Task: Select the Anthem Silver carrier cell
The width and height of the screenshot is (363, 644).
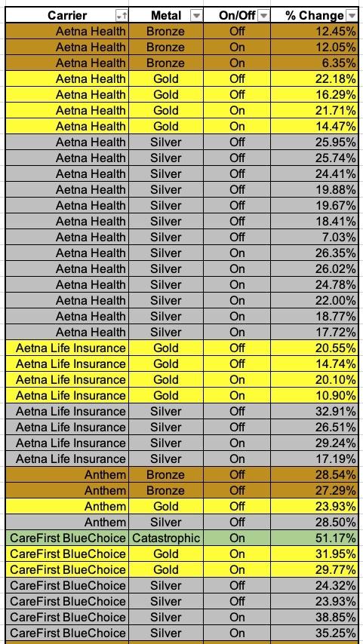Action: (x=67, y=522)
